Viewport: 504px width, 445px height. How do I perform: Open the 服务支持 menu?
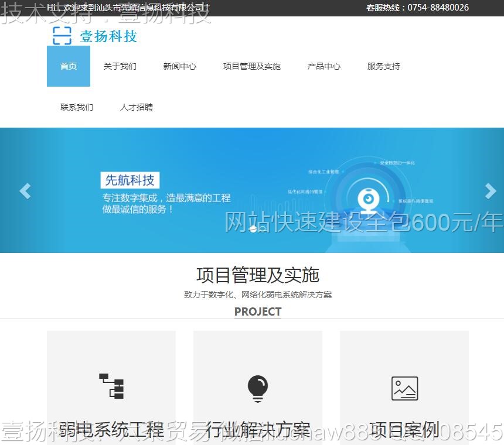383,66
